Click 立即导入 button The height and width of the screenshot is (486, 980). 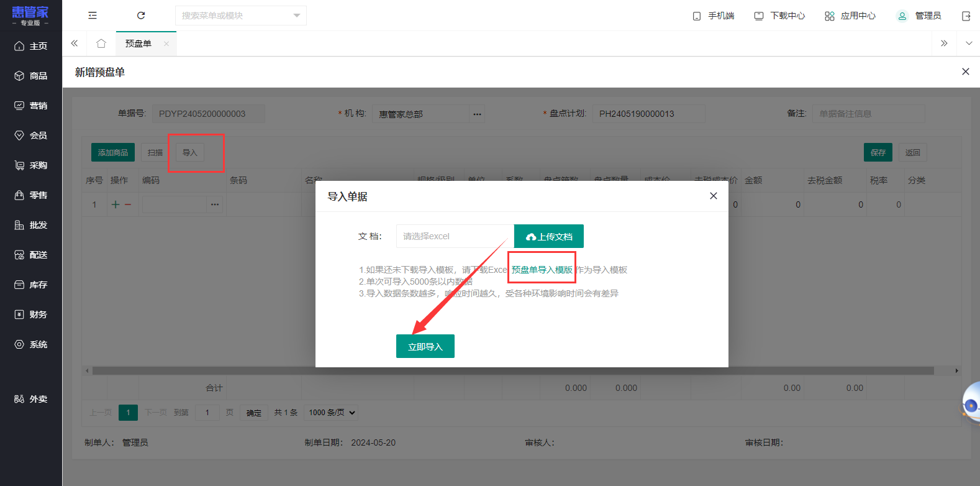click(x=425, y=346)
